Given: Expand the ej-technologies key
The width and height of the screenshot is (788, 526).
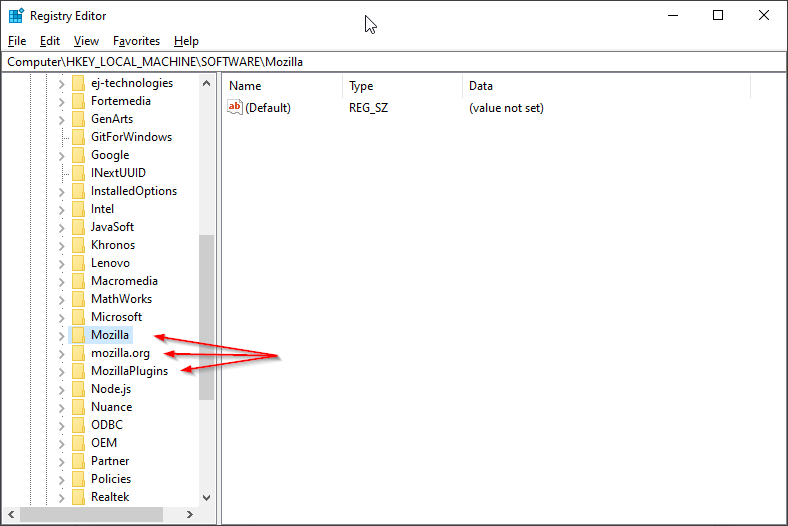Looking at the screenshot, I should click(61, 84).
